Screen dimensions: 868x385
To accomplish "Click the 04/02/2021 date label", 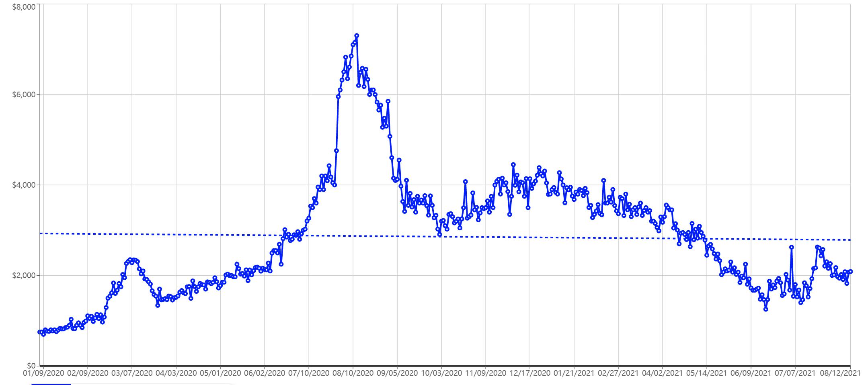I will [x=663, y=373].
